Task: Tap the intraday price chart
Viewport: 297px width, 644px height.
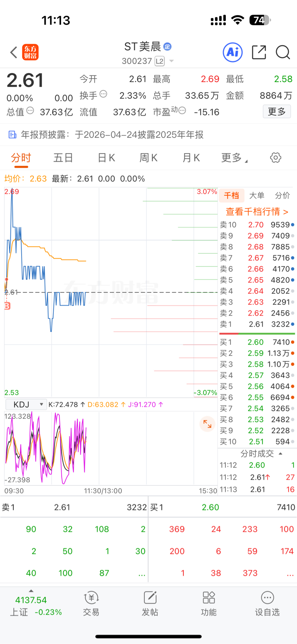Action: click(x=111, y=292)
